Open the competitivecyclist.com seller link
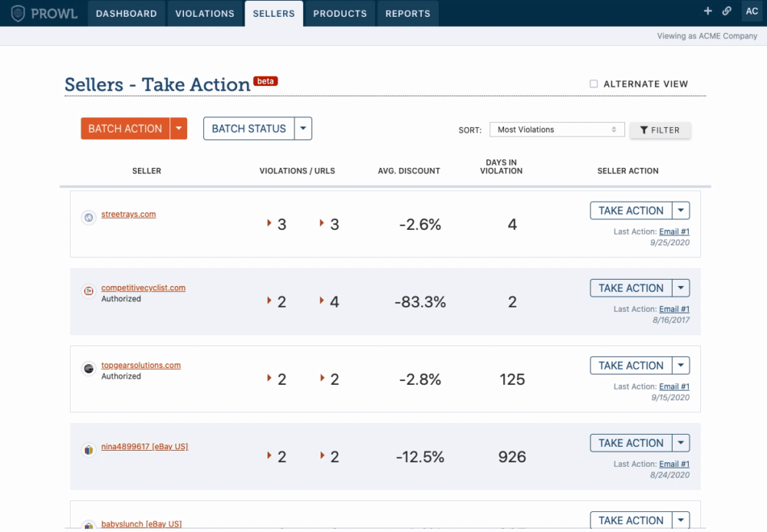Viewport: 767px width, 532px height. [x=143, y=287]
